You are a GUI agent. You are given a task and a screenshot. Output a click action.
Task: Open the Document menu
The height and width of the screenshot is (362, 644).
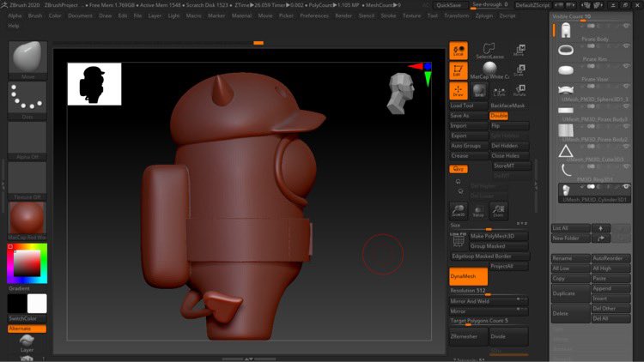[80, 15]
